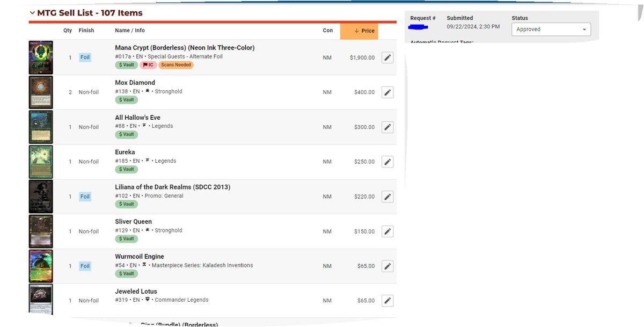Select Liliana of the Dark Realms name
Screen dimensions: 644x327
(x=172, y=187)
